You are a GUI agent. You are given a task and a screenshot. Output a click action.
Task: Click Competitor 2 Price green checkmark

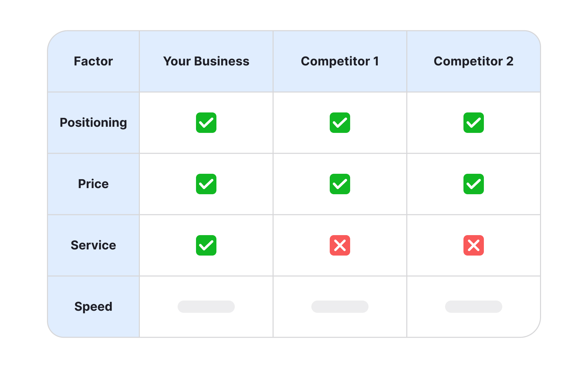point(474,184)
